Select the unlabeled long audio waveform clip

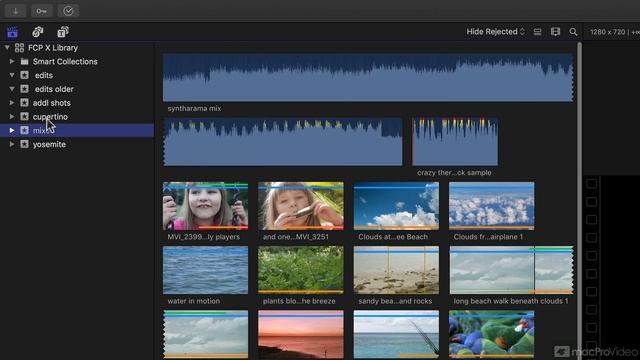pyautogui.click(x=282, y=142)
